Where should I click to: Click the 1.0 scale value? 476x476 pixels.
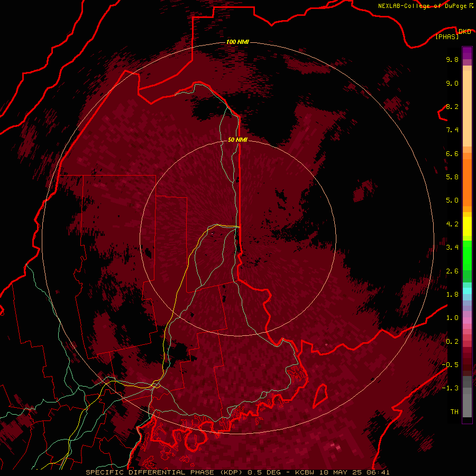452,318
